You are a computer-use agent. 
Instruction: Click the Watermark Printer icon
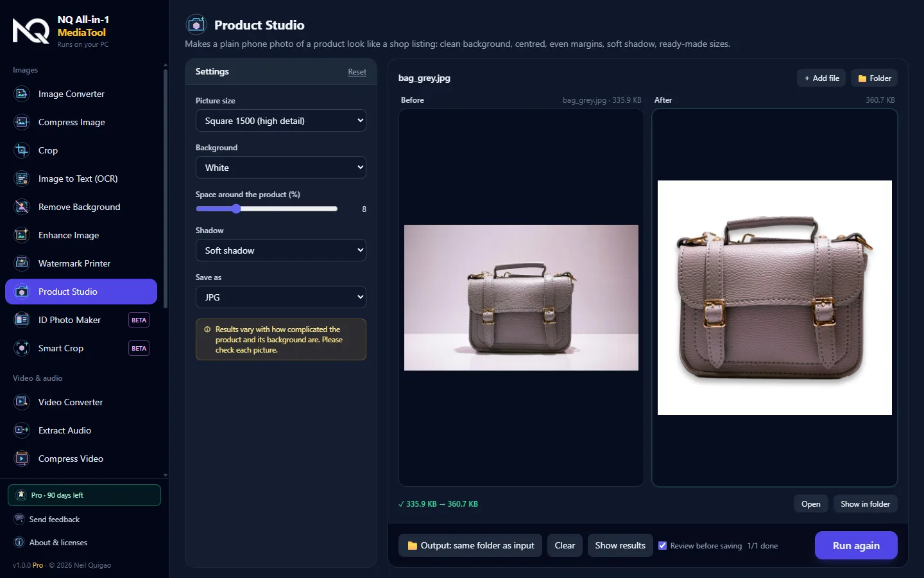pos(22,263)
